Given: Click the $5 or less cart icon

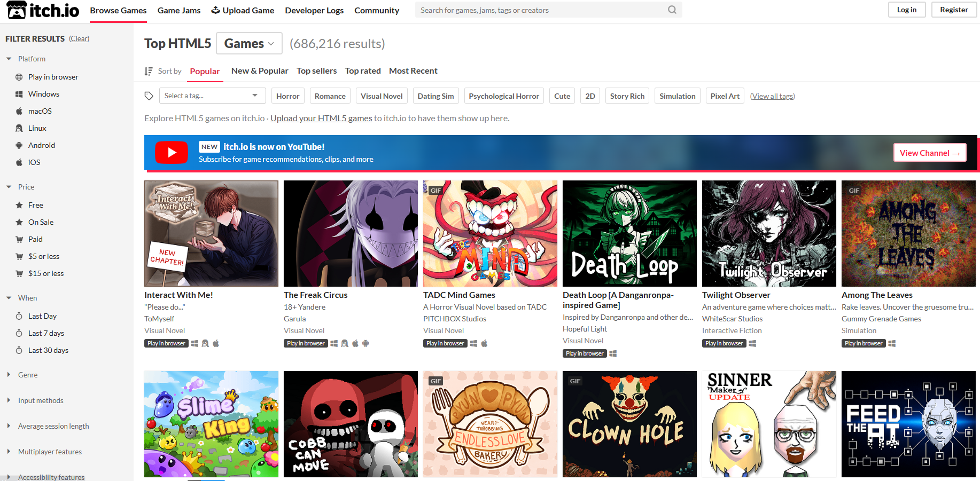Looking at the screenshot, I should 19,256.
